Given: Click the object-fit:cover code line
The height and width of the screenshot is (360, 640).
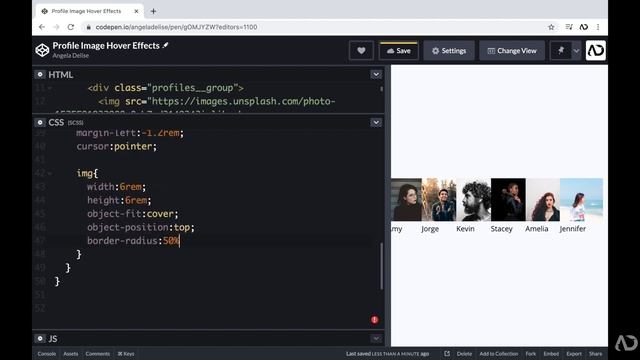Looking at the screenshot, I should tap(132, 214).
